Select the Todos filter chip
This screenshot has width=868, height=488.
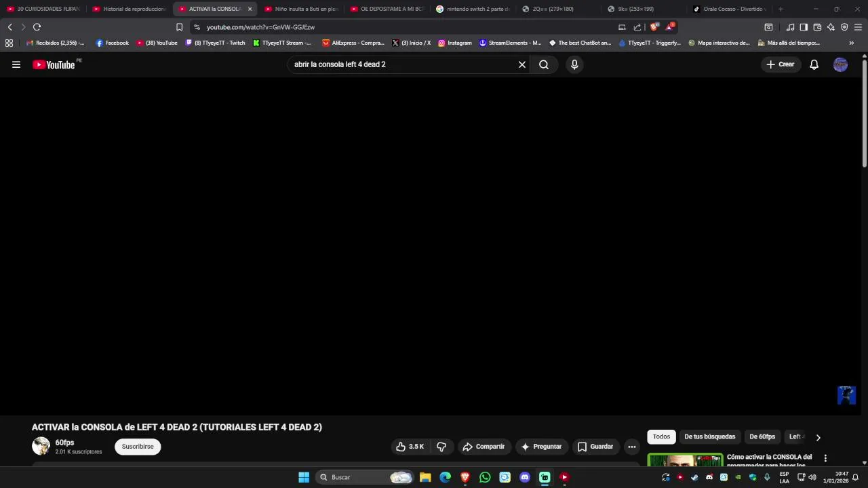[x=661, y=436]
